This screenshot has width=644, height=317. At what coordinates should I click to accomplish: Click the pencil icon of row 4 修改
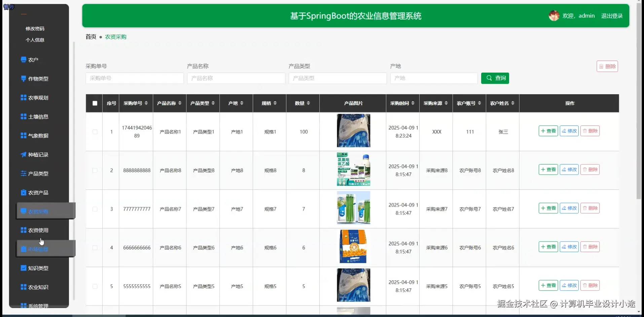coord(564,247)
